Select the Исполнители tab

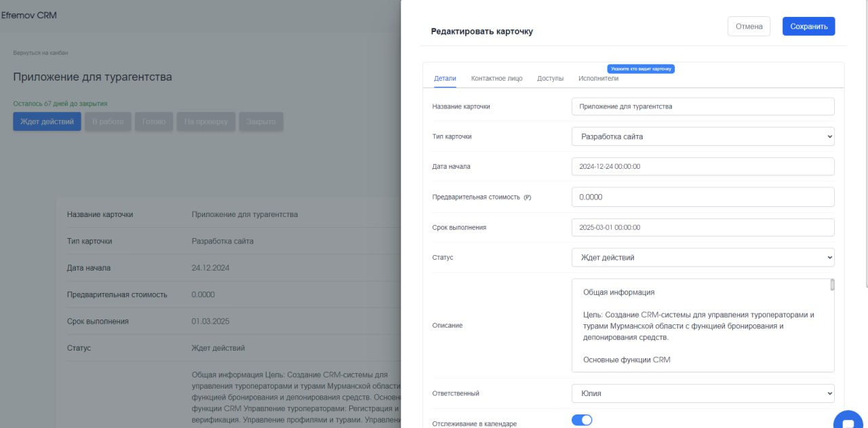598,79
